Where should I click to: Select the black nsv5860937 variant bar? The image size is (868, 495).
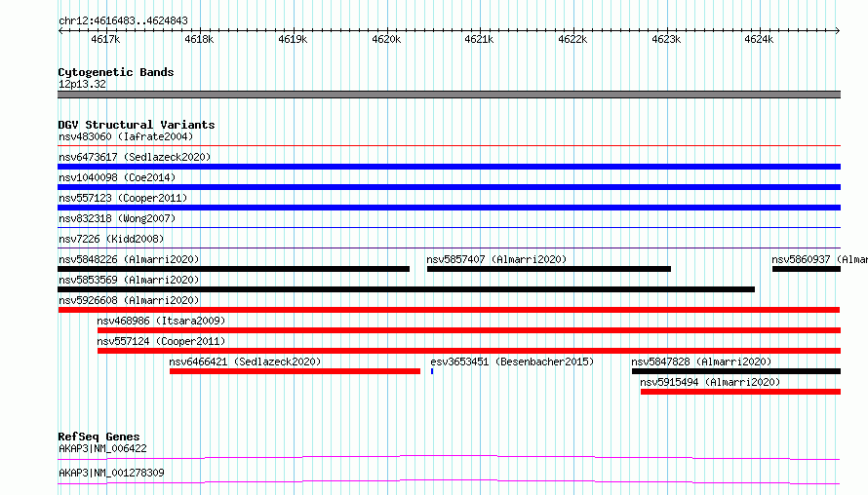coord(807,269)
